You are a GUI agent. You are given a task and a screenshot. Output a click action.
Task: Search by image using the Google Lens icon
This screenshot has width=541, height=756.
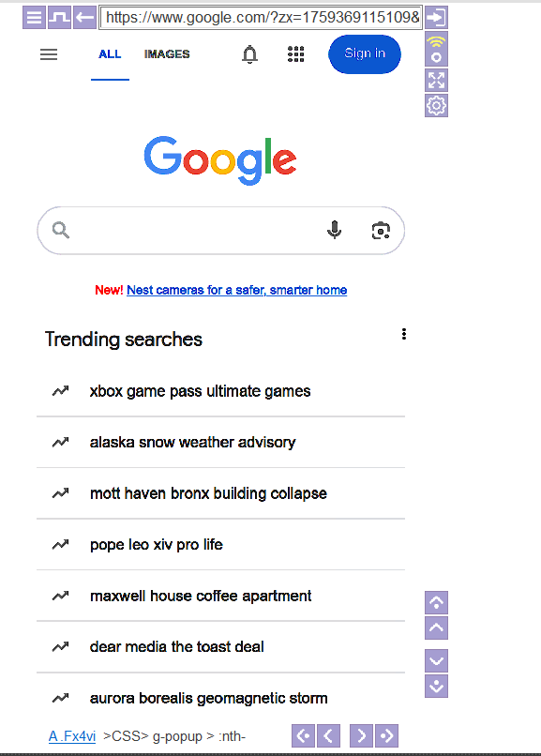tap(381, 230)
